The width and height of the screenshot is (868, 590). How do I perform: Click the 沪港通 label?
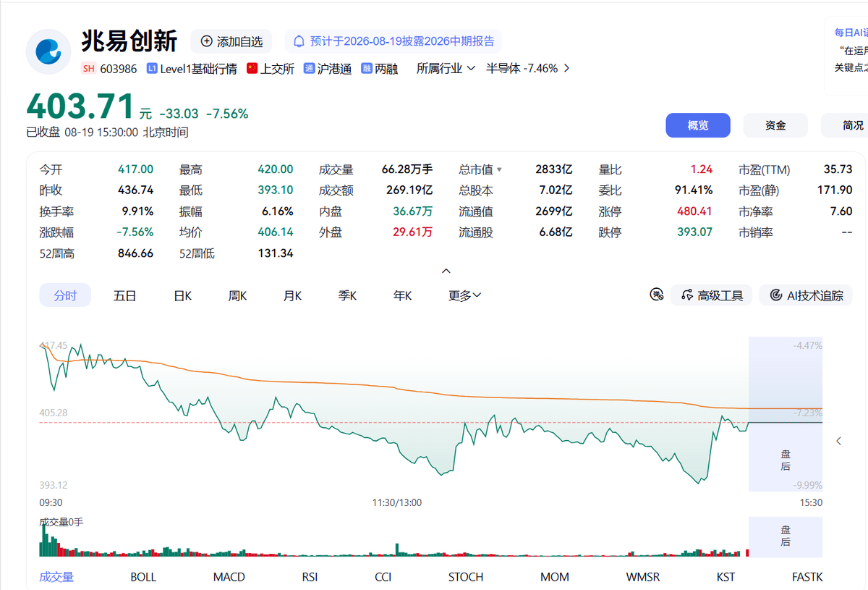[334, 69]
